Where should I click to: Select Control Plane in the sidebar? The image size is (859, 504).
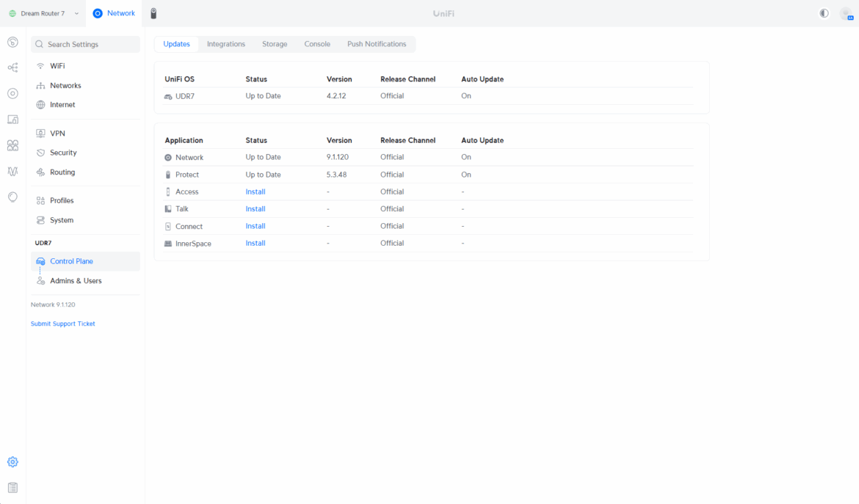pyautogui.click(x=85, y=262)
